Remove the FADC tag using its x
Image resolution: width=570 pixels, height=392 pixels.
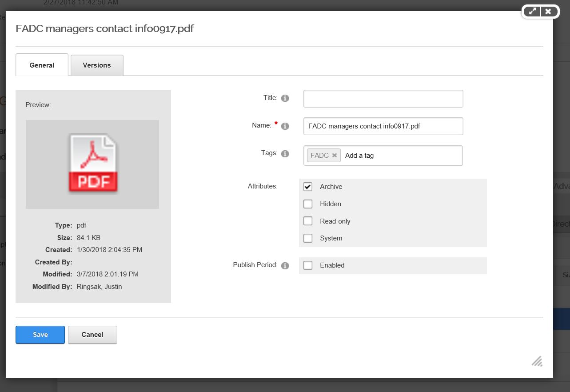335,156
